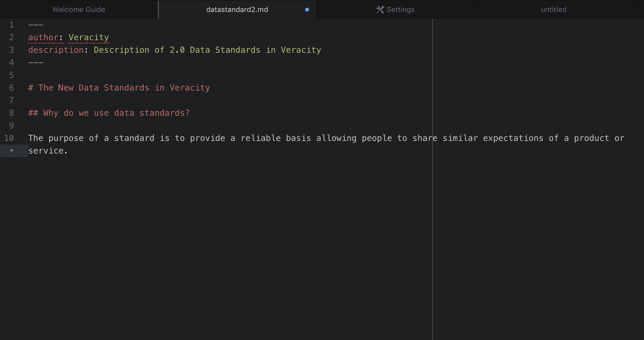Viewport: 644px width, 340px height.
Task: Click line number 10 in gutter
Action: (x=9, y=138)
